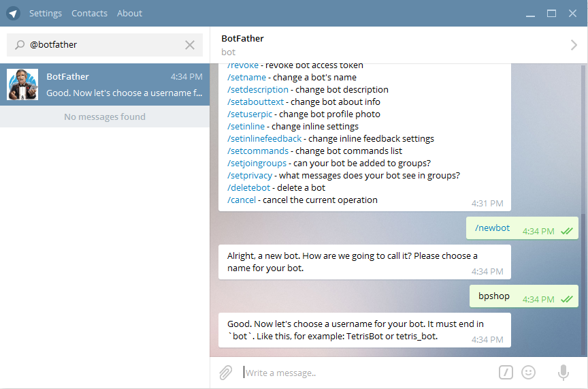This screenshot has height=389, width=588.
Task: Click the /setprivacy command link
Action: [x=249, y=176]
